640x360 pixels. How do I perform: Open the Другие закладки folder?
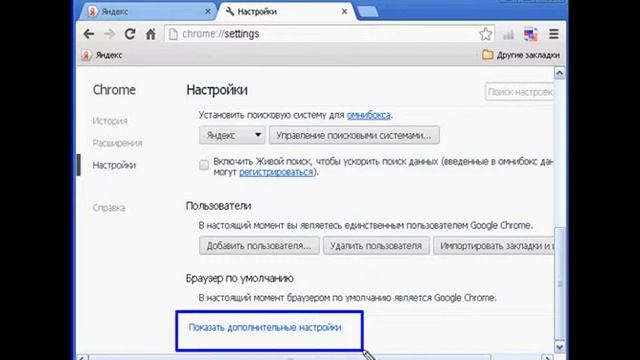tap(521, 55)
